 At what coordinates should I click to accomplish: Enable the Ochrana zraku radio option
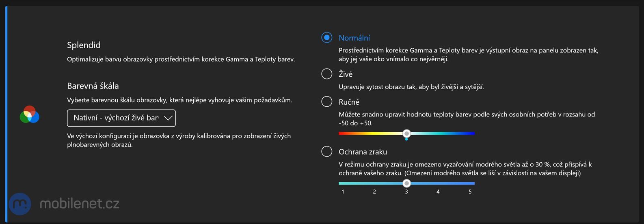(327, 151)
